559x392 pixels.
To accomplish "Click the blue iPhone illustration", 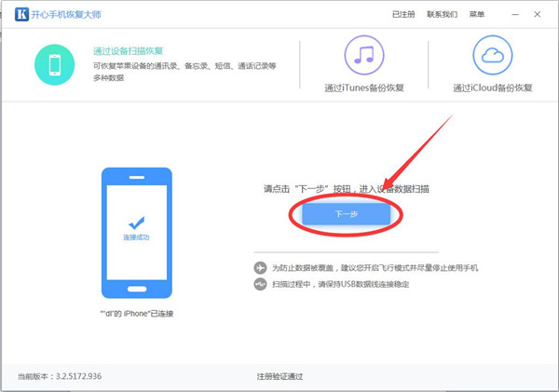I will pyautogui.click(x=135, y=232).
